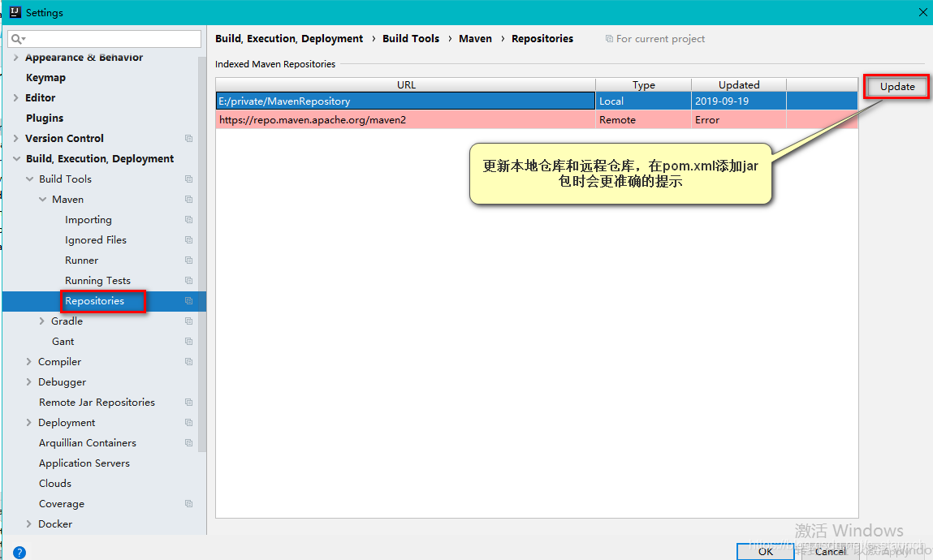Open Arquillian Containers settings
Image resolution: width=933 pixels, height=560 pixels.
click(x=88, y=443)
